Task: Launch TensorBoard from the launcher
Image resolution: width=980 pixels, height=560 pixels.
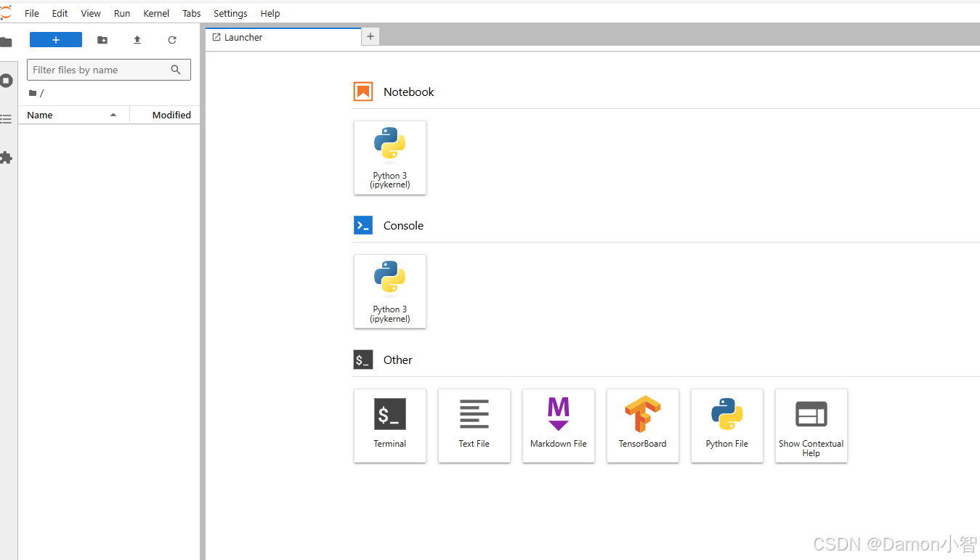Action: (643, 426)
